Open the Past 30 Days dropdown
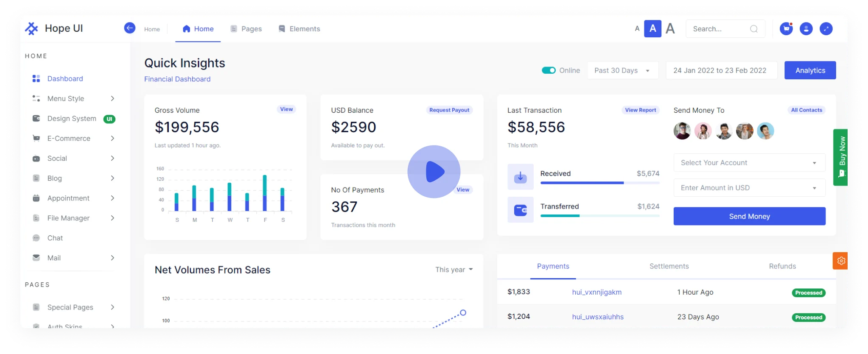This screenshot has width=868, height=354. [622, 70]
